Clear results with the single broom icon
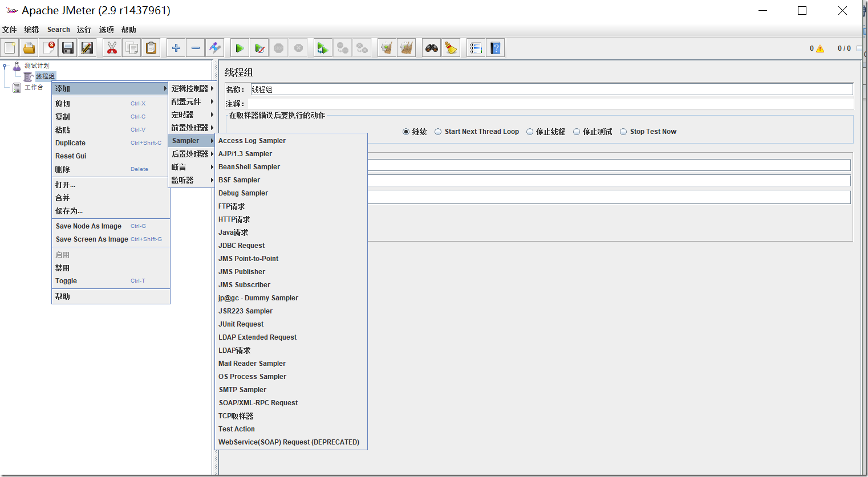 point(387,48)
